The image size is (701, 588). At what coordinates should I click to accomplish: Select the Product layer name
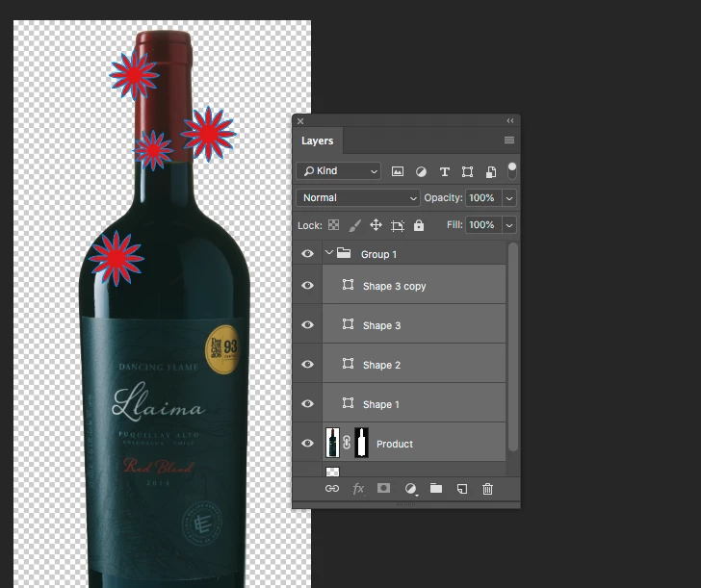tap(395, 444)
